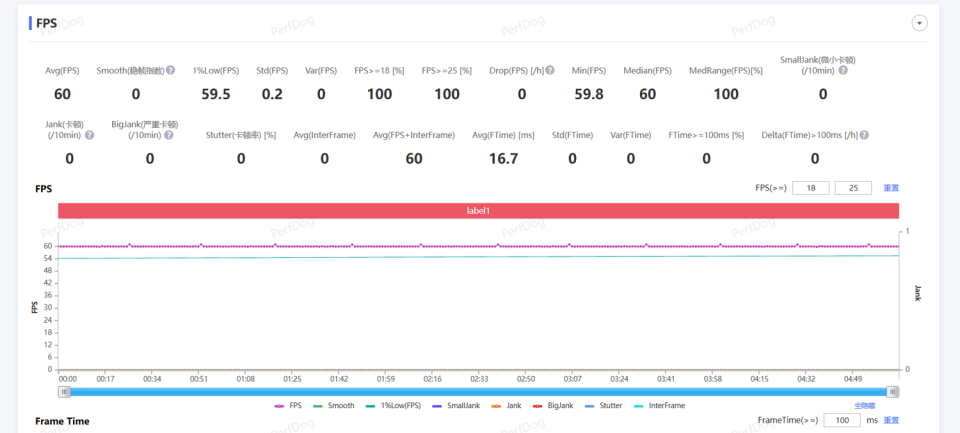The width and height of the screenshot is (960, 433).
Task: Click the FTime>=100ms [%] label
Action: tap(706, 135)
